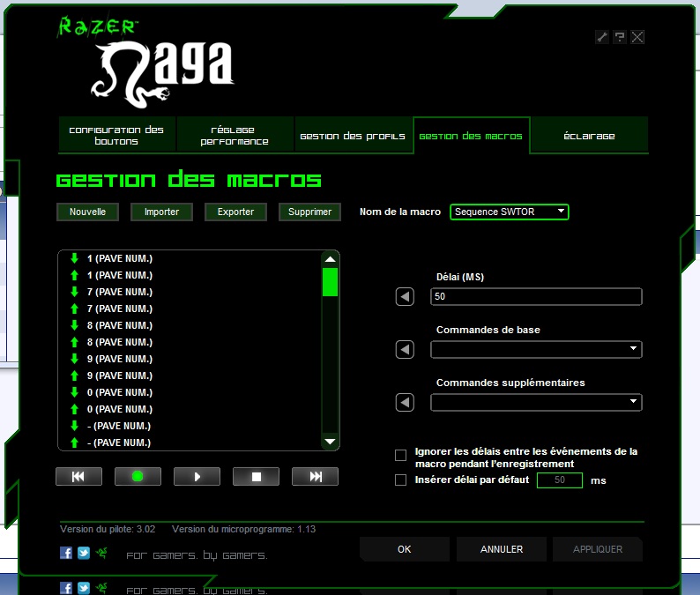Screen dimensions: 700x595
Task: Toggle Insérer délai par défaut checkbox
Action: (x=401, y=480)
